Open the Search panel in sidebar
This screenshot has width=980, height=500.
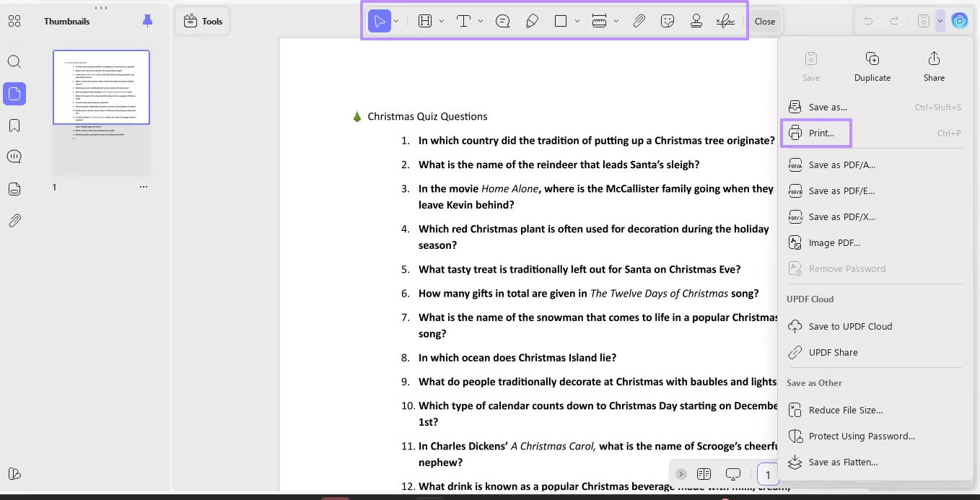[x=14, y=61]
